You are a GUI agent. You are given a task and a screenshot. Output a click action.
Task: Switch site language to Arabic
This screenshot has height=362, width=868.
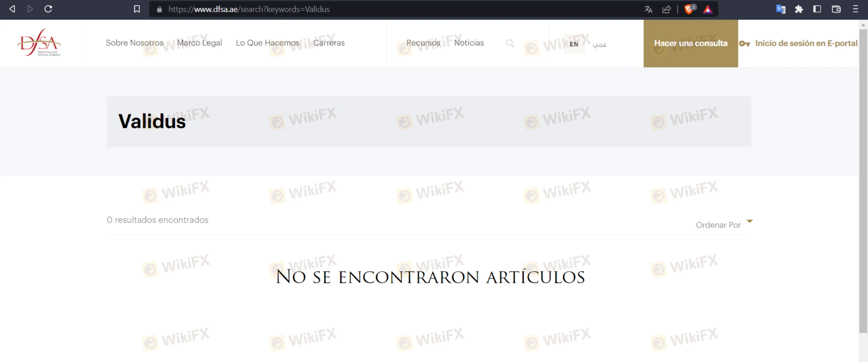coord(599,44)
